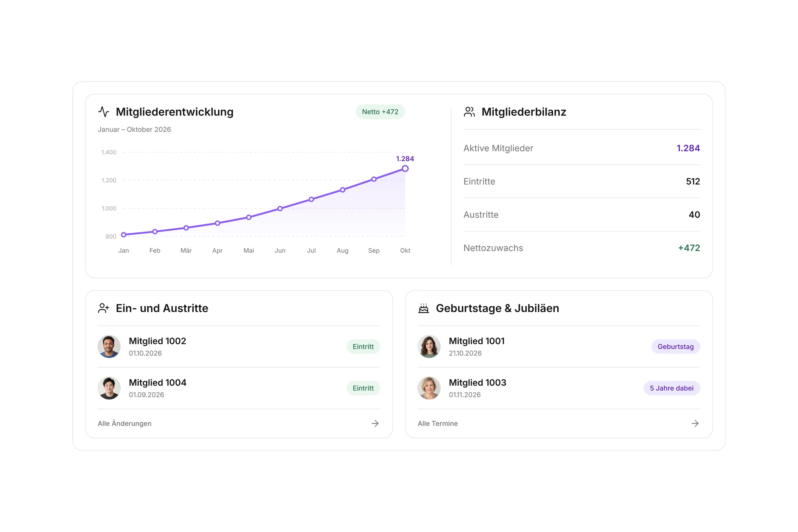Click the activity pulse icon beside Mitgliederentwicklung
The height and width of the screenshot is (532, 798).
(x=103, y=112)
